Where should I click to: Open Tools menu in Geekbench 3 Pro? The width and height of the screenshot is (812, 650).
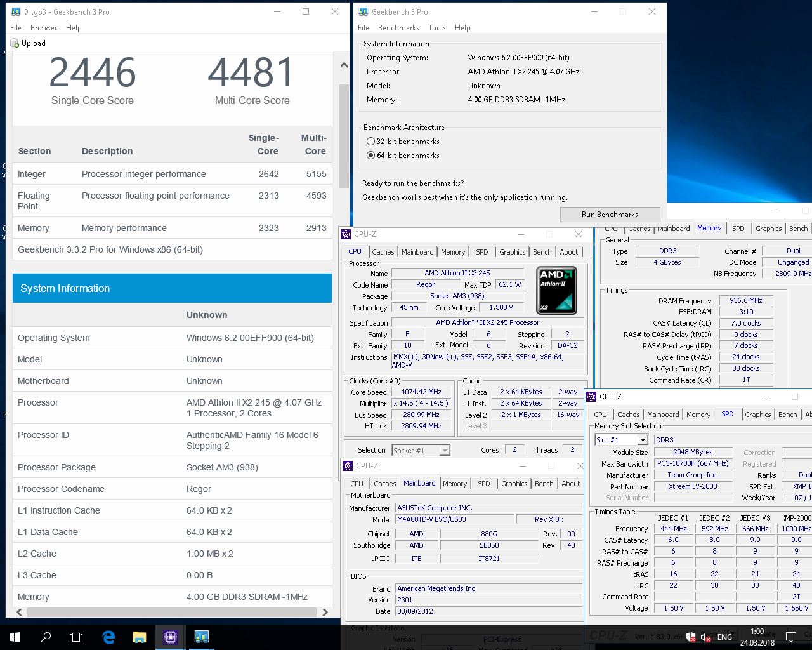pyautogui.click(x=437, y=28)
